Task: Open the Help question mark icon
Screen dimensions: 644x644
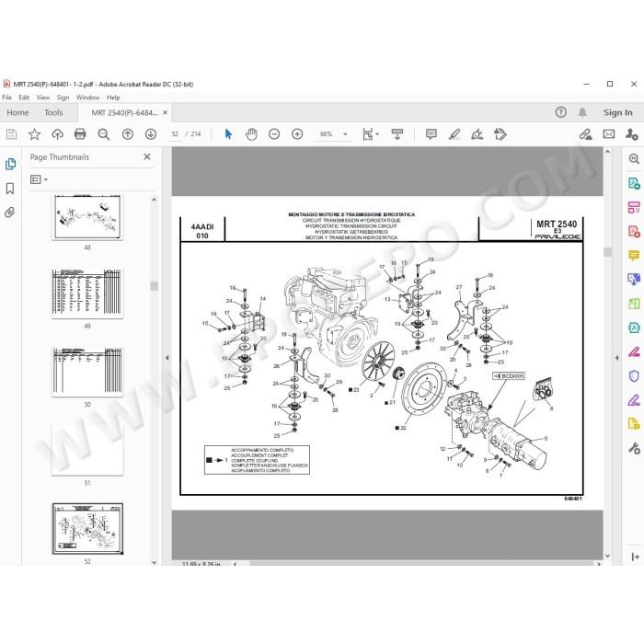Action: coord(560,112)
